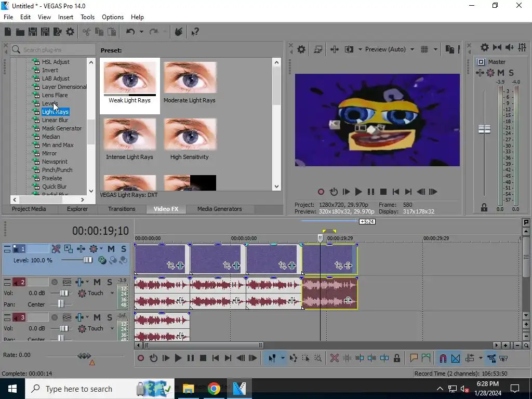Open the File menu
Viewport: 532px width, 399px height.
tap(8, 17)
